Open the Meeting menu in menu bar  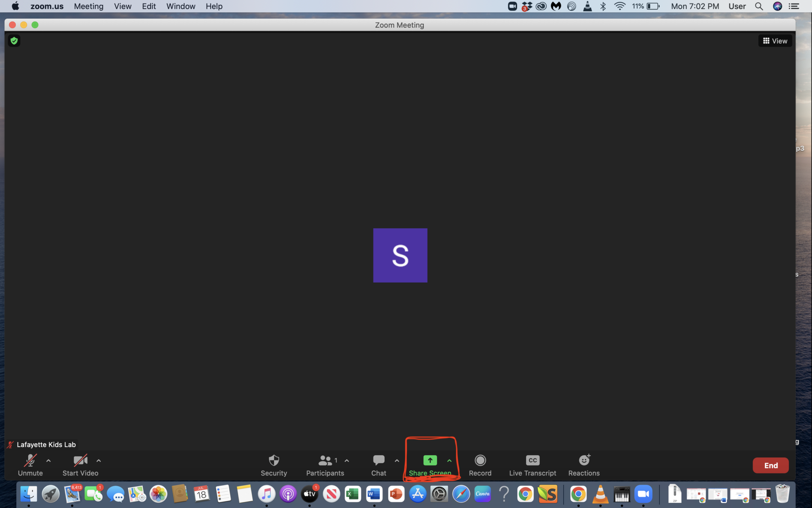88,6
